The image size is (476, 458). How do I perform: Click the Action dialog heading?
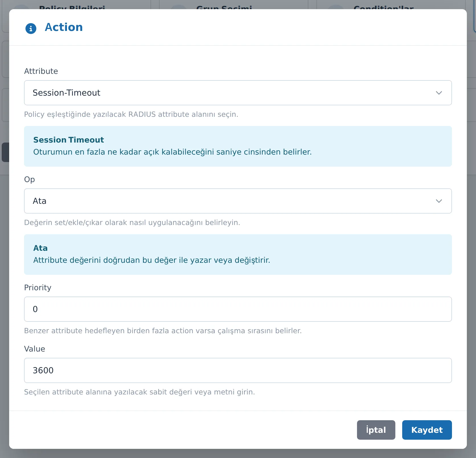[64, 27]
